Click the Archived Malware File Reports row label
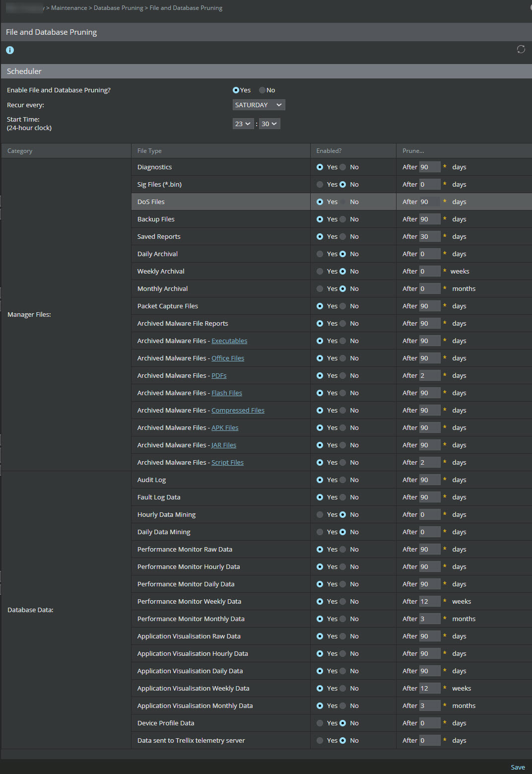Viewport: 532px width, 774px height. coord(183,323)
